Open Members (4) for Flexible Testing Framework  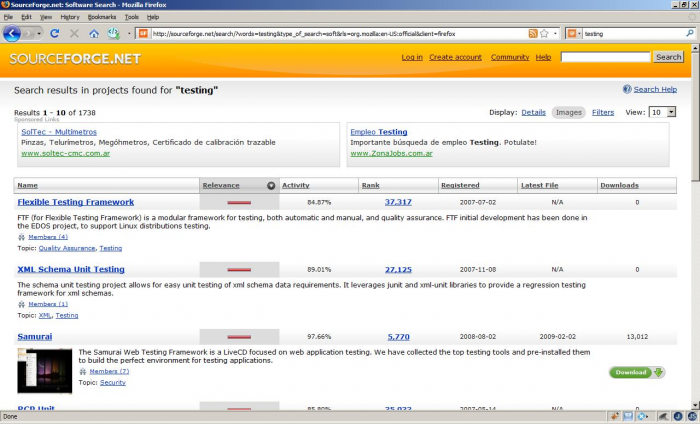click(48, 237)
